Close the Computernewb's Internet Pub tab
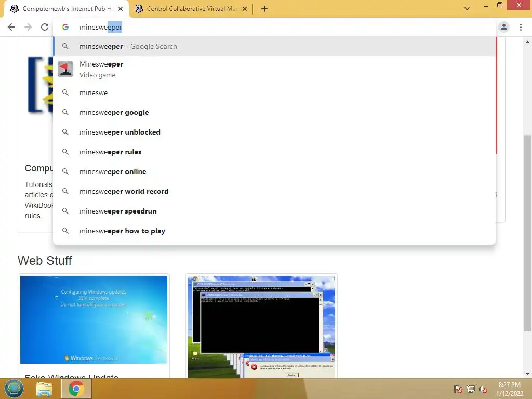532x399 pixels. pyautogui.click(x=121, y=9)
